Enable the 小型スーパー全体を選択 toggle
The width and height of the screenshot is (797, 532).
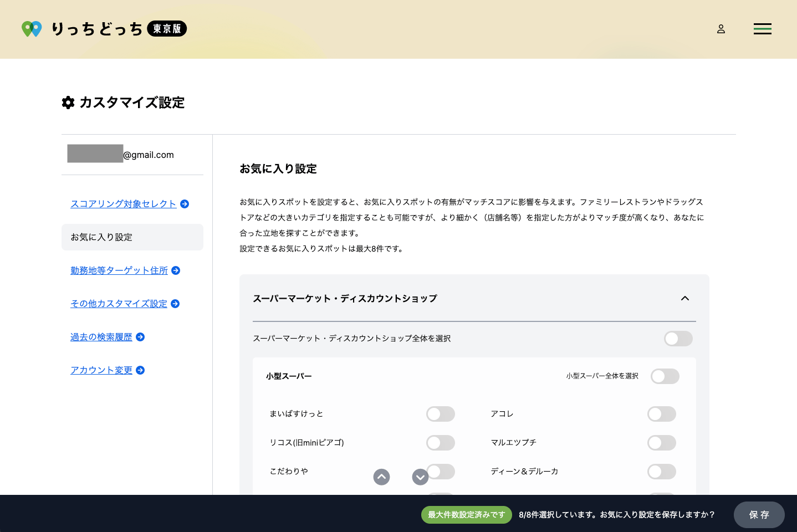665,376
